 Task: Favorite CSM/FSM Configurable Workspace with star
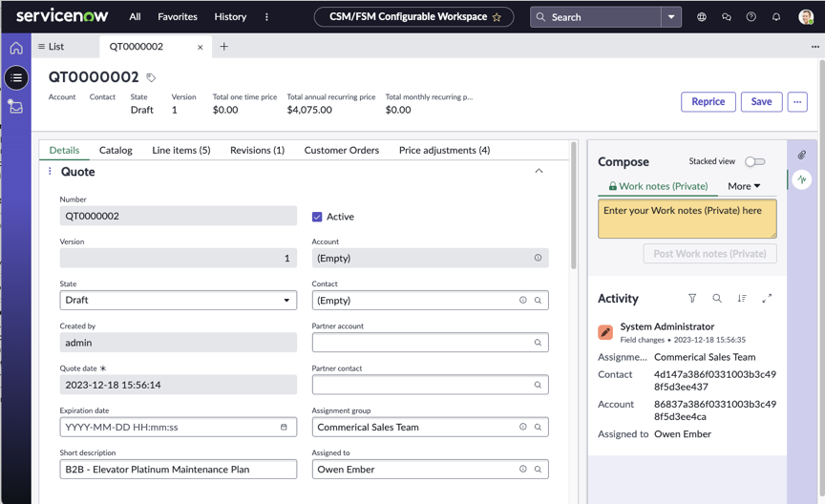pyautogui.click(x=497, y=17)
